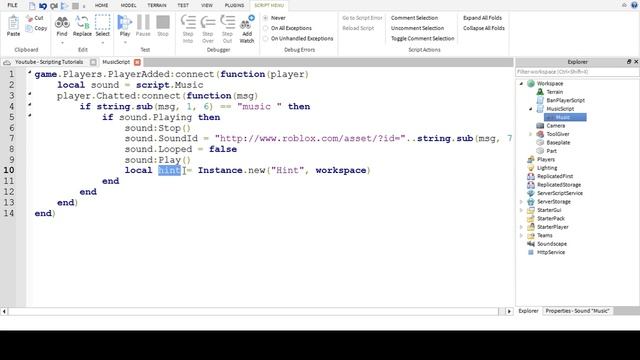The height and width of the screenshot is (360, 640).
Task: Expand the ServerStorage tree node
Action: 521,202
